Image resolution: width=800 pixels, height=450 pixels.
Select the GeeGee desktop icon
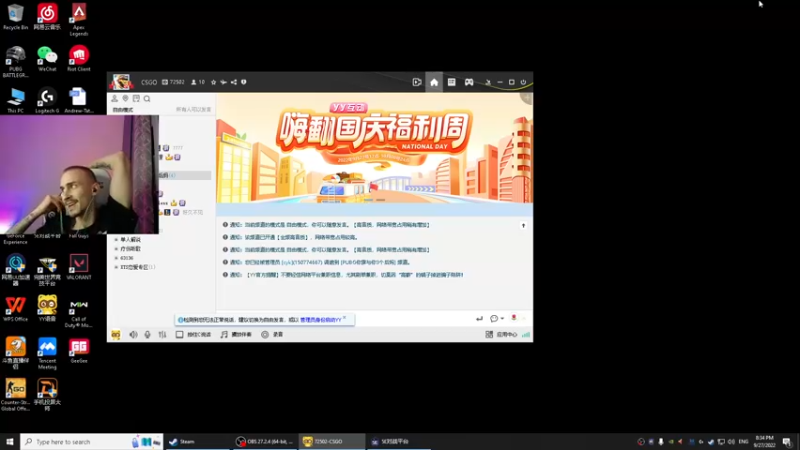coord(79,350)
